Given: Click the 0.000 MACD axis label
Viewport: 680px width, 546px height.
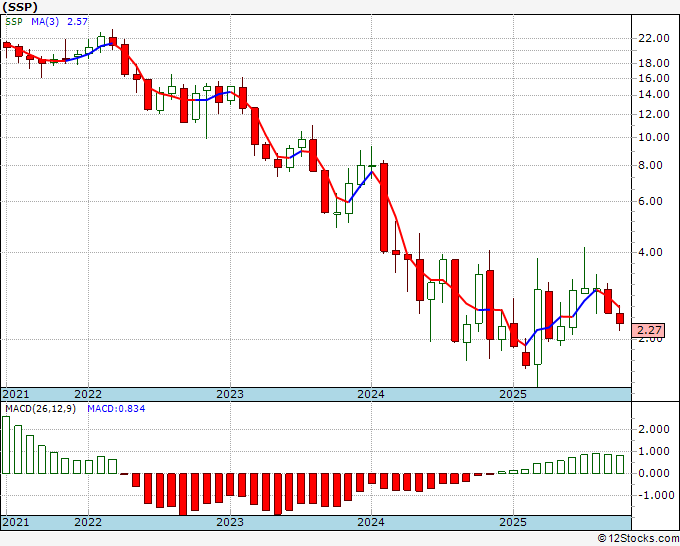Looking at the screenshot, I should coord(654,474).
